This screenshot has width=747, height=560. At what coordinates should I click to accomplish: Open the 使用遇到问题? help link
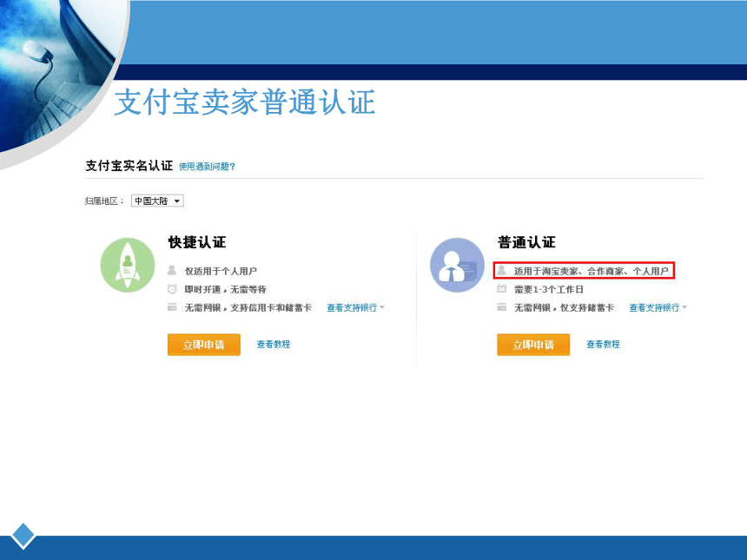click(207, 166)
